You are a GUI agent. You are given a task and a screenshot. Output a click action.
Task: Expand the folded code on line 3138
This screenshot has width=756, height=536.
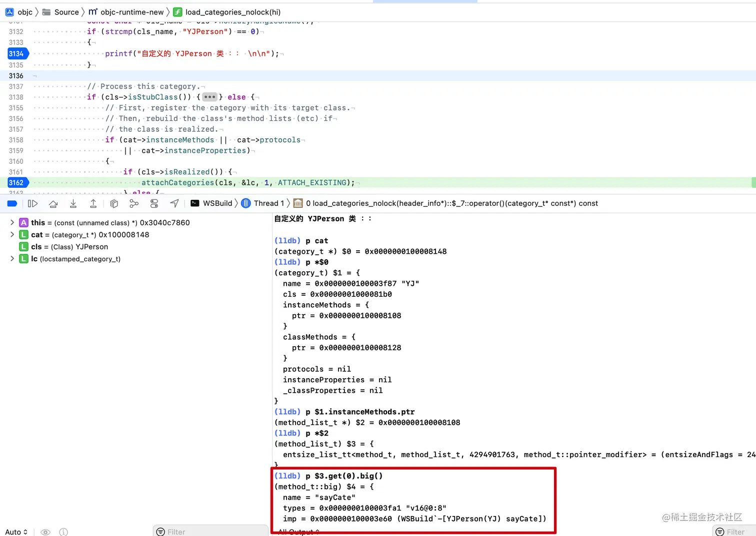pos(209,97)
